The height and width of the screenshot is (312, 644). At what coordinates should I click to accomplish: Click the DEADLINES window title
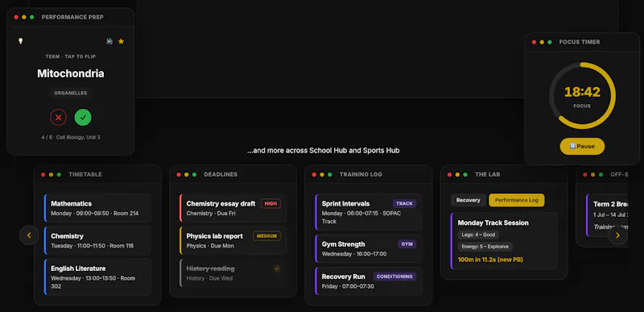221,174
